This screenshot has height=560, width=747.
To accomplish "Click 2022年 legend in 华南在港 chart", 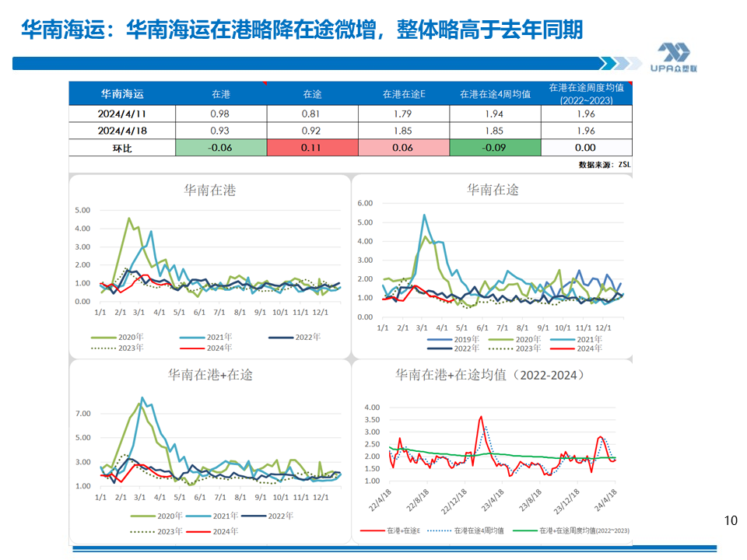I will (x=294, y=337).
